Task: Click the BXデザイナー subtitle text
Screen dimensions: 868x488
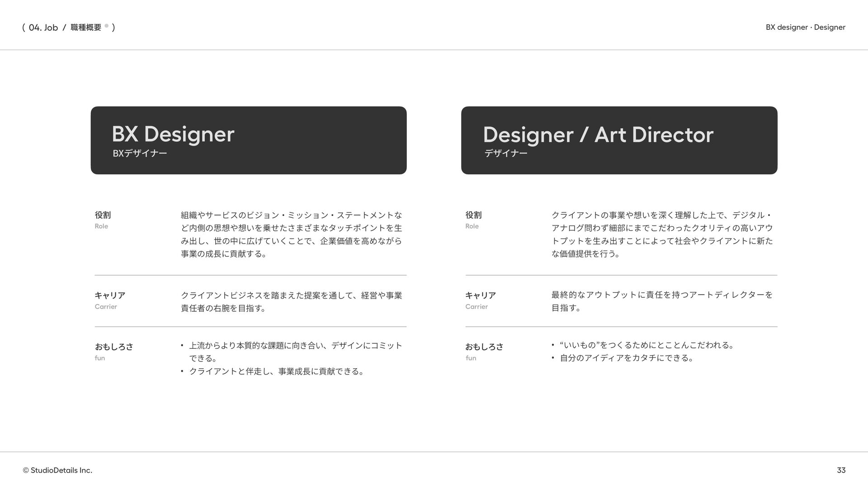Action: (x=140, y=153)
